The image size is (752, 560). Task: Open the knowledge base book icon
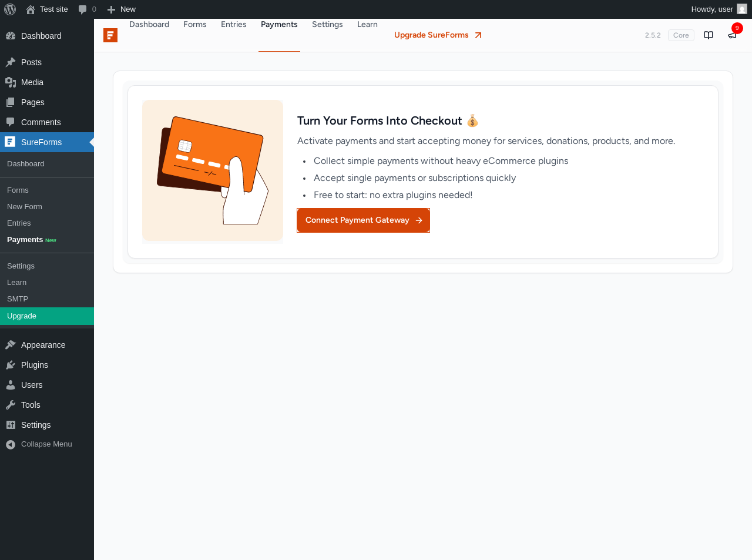pyautogui.click(x=709, y=35)
